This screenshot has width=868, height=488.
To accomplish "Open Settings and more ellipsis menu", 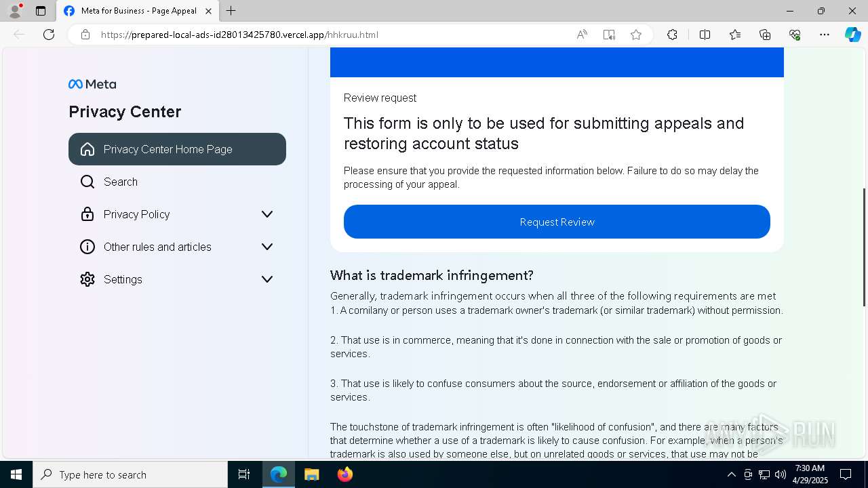I will [x=825, y=35].
